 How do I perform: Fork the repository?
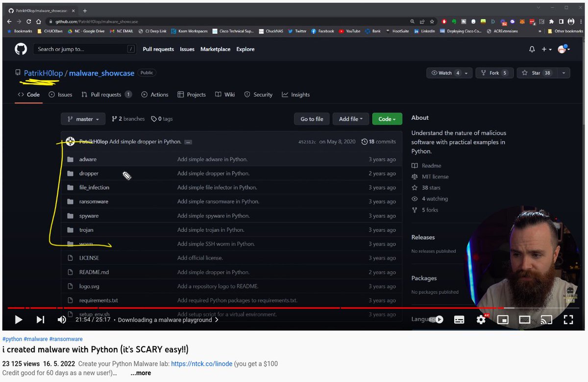pos(494,73)
